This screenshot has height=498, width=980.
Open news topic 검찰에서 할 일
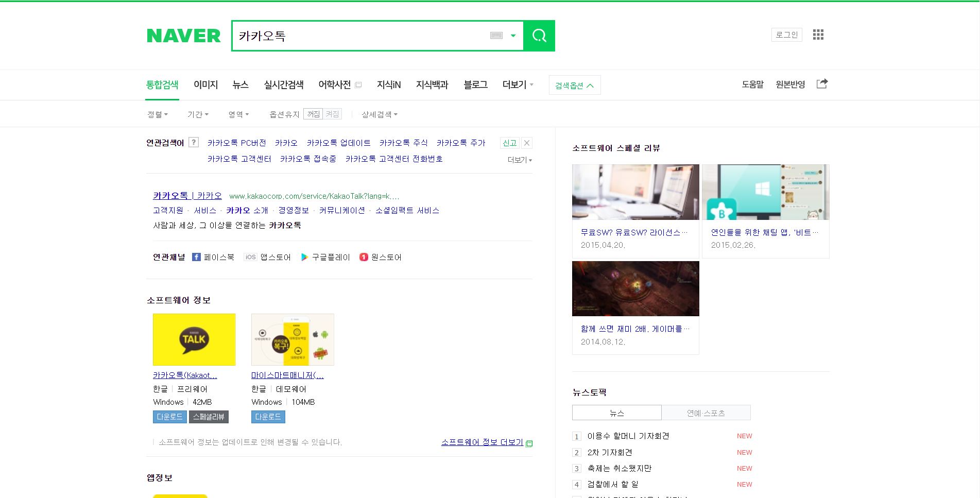coord(613,484)
